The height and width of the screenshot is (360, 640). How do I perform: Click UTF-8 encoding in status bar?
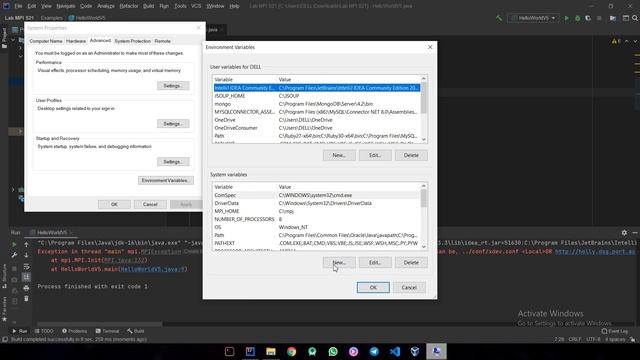593,339
